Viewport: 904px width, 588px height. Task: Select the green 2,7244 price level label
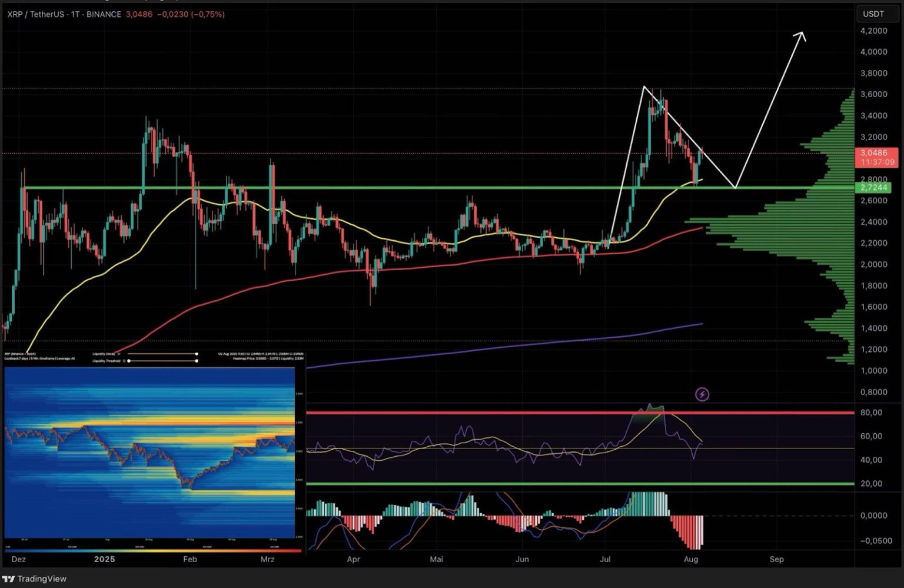coord(875,188)
